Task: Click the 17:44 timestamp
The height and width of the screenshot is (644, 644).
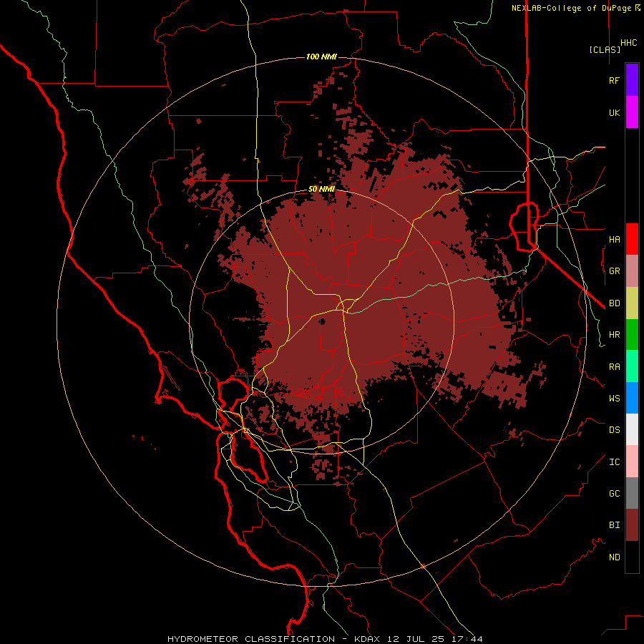Action: (x=467, y=639)
